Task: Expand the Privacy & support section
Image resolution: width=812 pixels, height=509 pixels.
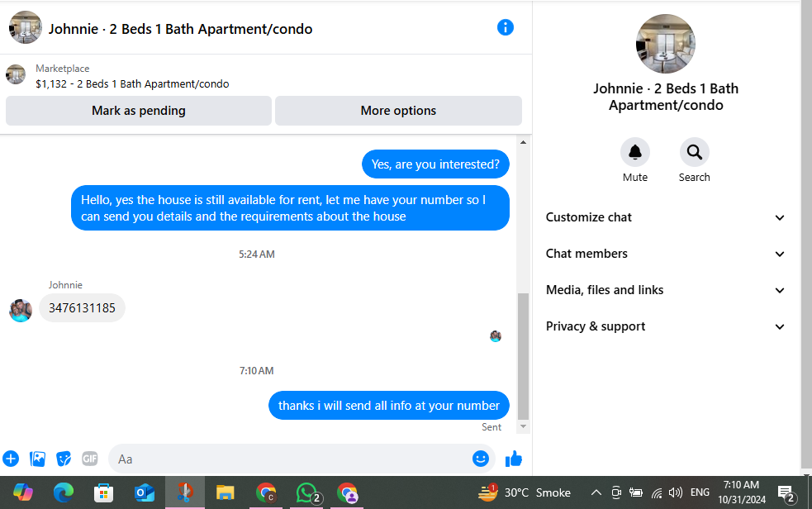Action: pyautogui.click(x=666, y=326)
